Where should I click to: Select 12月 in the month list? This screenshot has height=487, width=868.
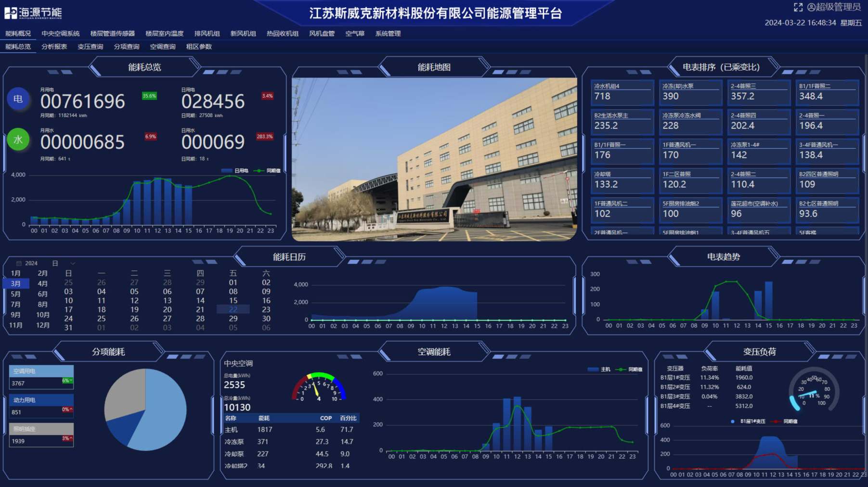(43, 325)
